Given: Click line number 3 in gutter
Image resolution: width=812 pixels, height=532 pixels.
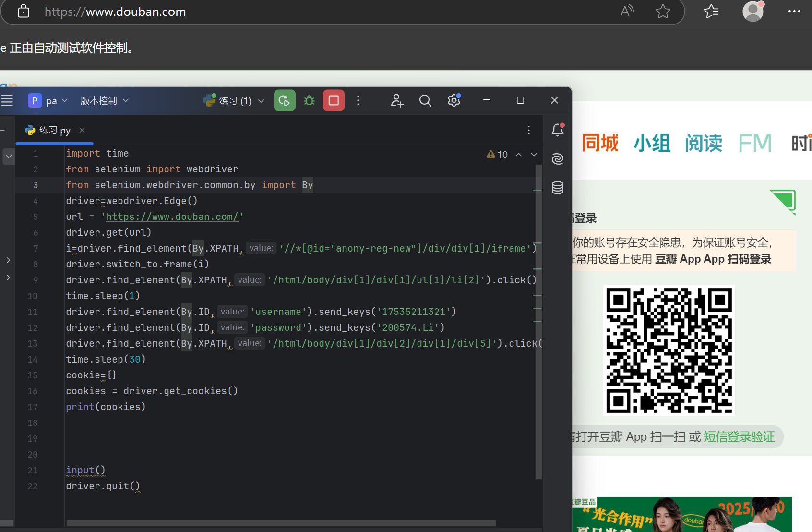Looking at the screenshot, I should 36,185.
